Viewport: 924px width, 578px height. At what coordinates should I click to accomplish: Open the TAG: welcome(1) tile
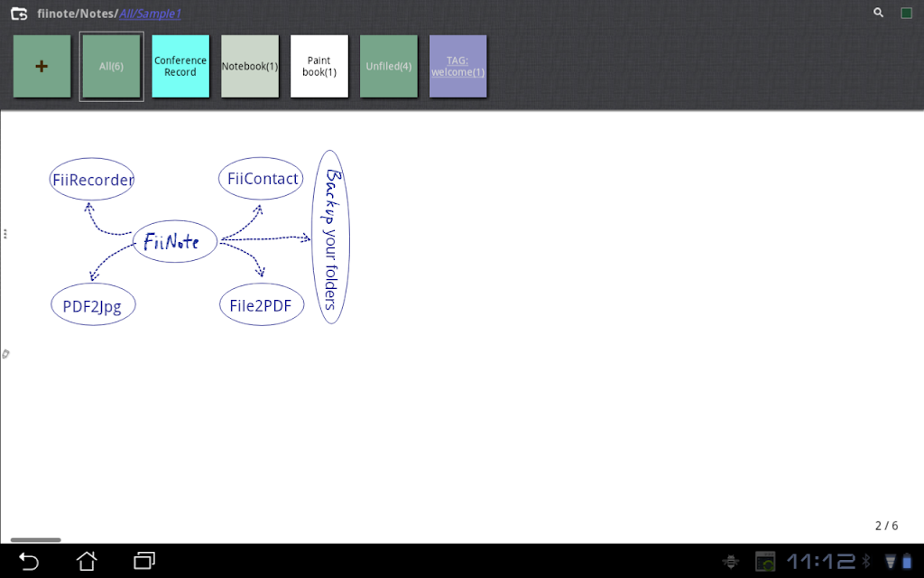pyautogui.click(x=457, y=66)
